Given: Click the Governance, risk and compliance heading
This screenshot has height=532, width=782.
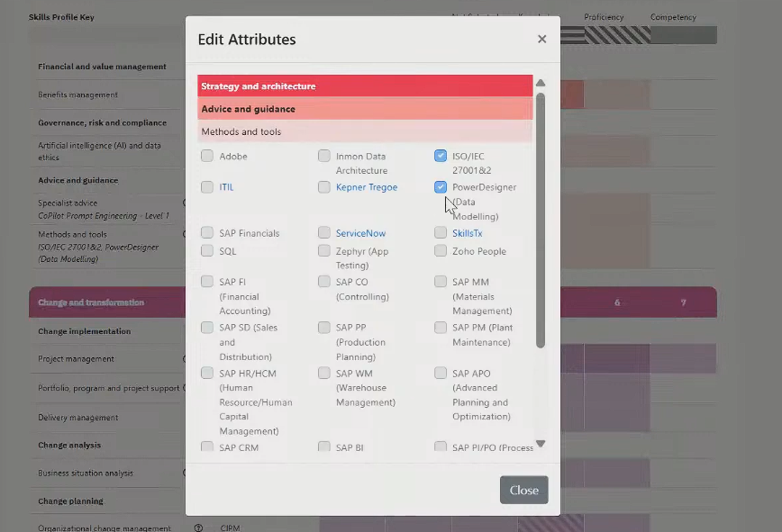Looking at the screenshot, I should (x=102, y=122).
